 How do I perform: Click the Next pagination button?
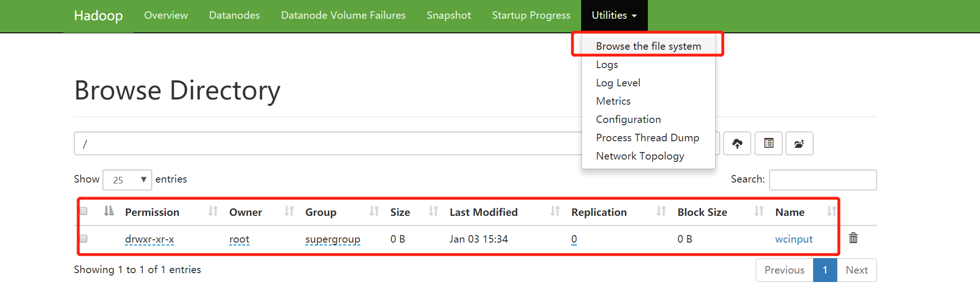tap(856, 270)
